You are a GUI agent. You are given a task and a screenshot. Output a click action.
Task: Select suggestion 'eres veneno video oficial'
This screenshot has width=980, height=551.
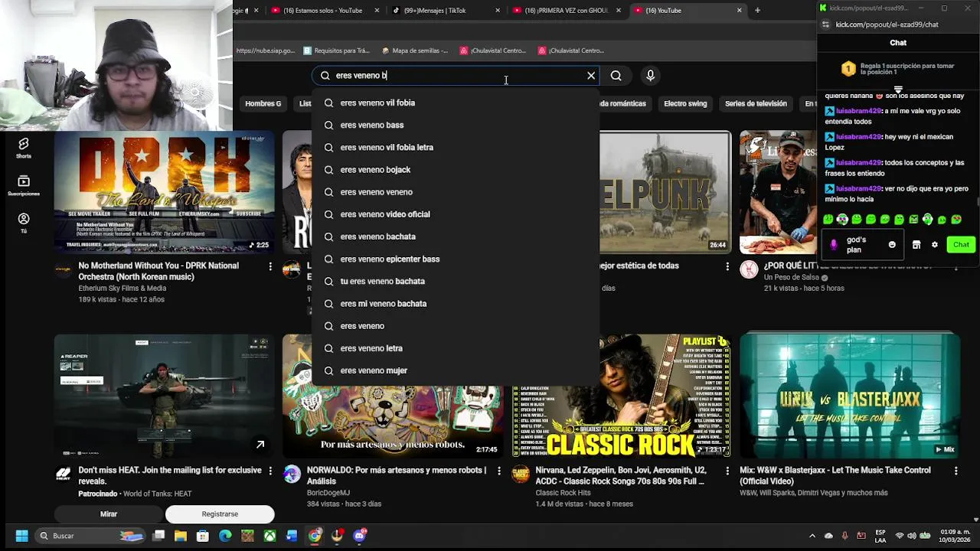pyautogui.click(x=456, y=214)
